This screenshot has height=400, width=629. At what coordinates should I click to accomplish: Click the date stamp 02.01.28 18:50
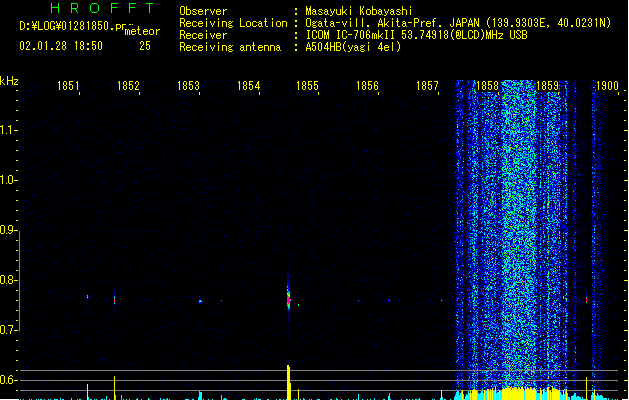61,46
